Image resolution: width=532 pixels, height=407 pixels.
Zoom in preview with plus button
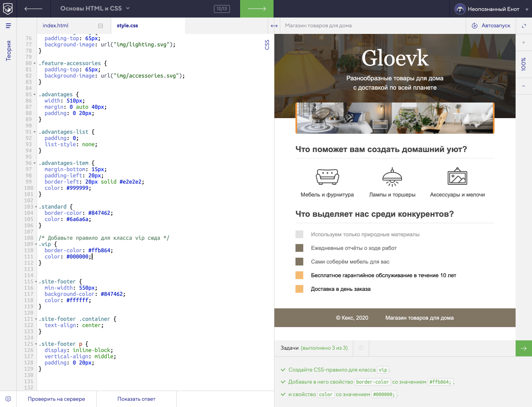524,42
